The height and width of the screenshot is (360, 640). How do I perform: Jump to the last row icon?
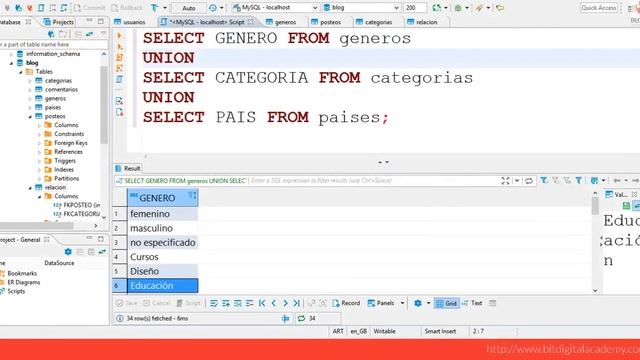pyautogui.click(x=297, y=303)
